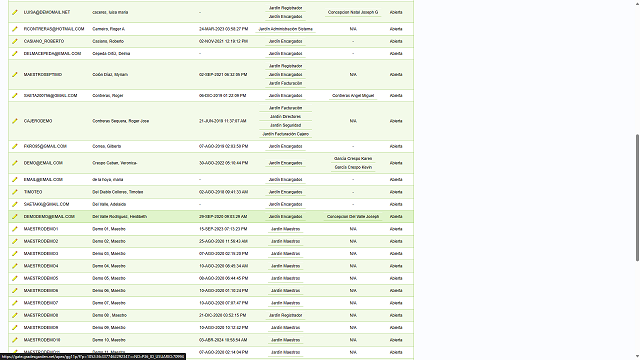Click name Del Valle Rodriguez, Heidibeth

[x=120, y=217]
